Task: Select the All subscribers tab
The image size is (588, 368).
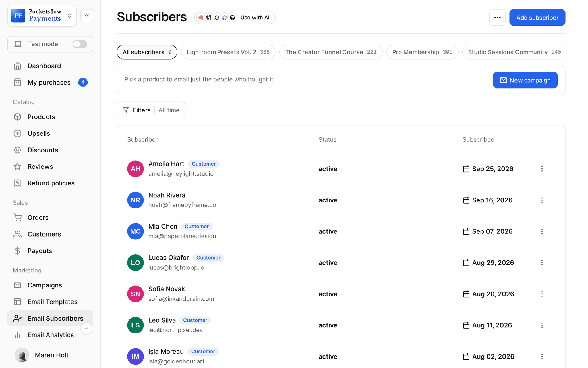Action: coord(147,52)
